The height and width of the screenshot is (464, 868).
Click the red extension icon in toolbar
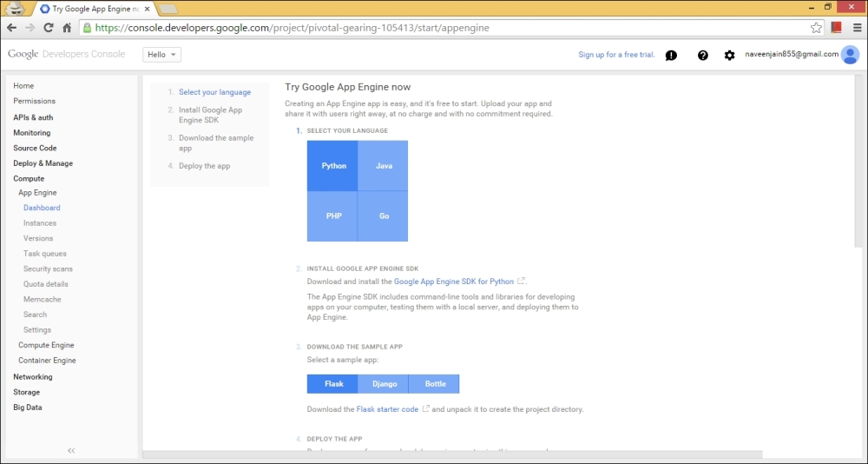click(837, 28)
